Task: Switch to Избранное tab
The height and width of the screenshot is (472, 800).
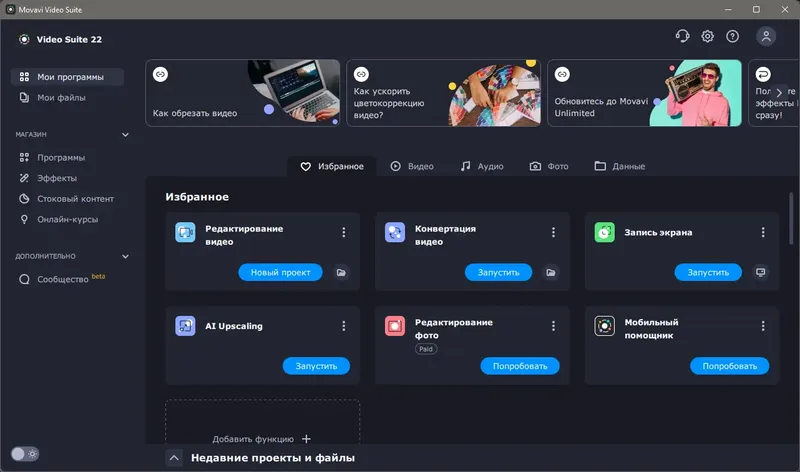Action: [x=332, y=166]
